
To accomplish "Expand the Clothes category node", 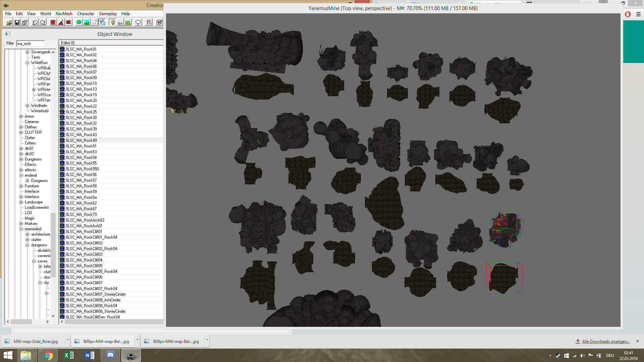I will point(21,127).
